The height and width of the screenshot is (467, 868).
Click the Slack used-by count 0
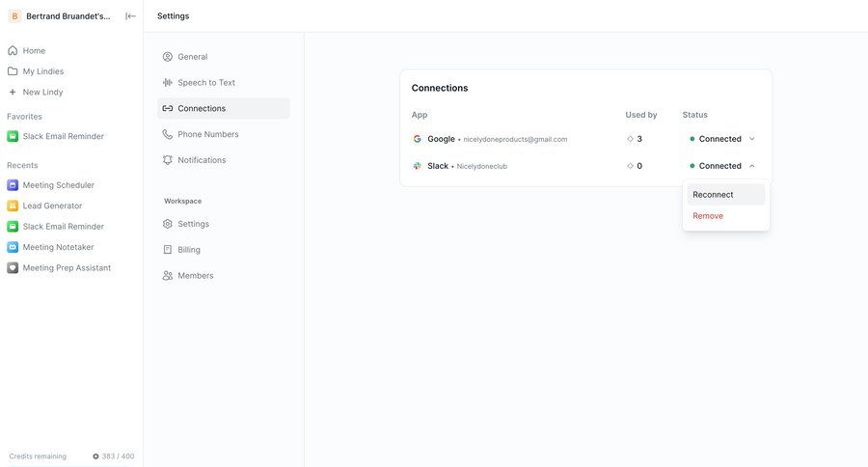[x=639, y=166]
